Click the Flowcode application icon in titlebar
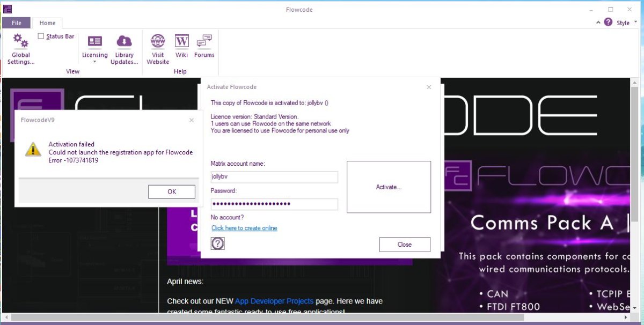The height and width of the screenshot is (325, 644). 8,9
